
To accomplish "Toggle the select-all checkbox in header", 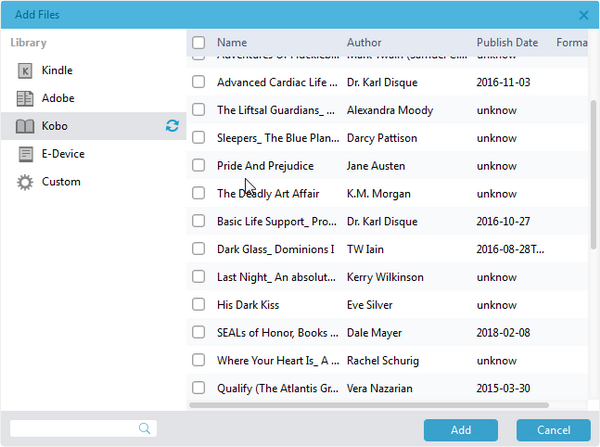I will coord(199,43).
